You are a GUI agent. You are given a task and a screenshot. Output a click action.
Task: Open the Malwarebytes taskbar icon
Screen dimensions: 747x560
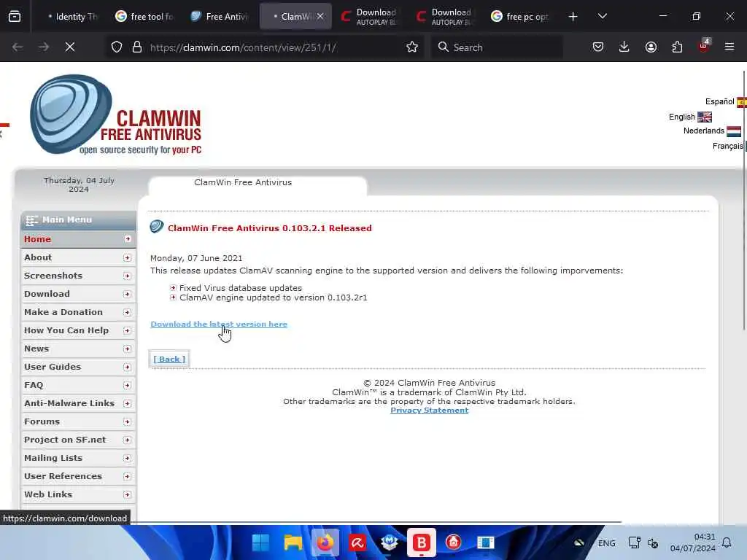coord(390,542)
